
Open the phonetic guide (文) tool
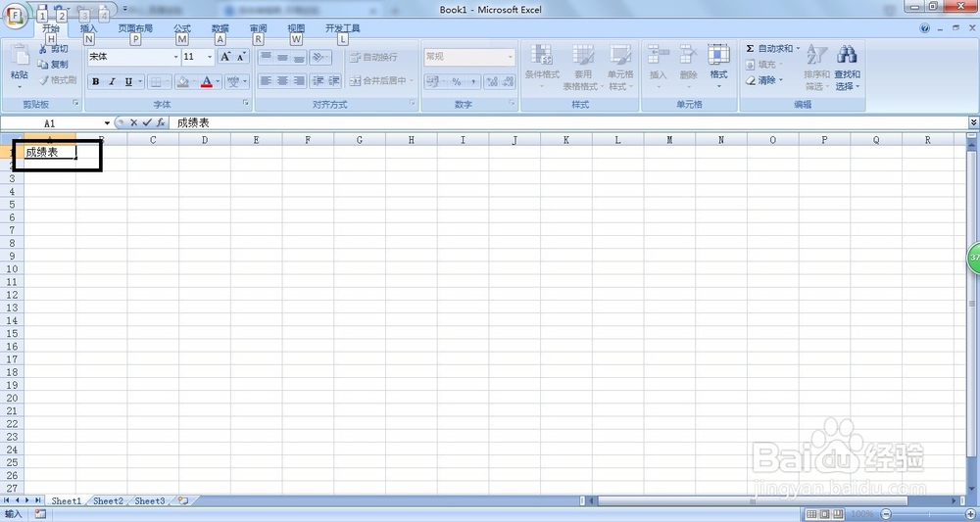[233, 81]
